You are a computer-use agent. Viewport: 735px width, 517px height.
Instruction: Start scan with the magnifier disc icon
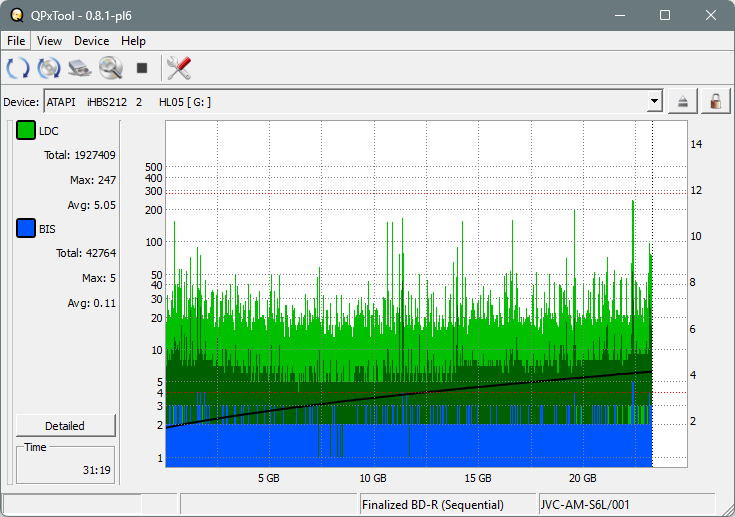pyautogui.click(x=110, y=68)
